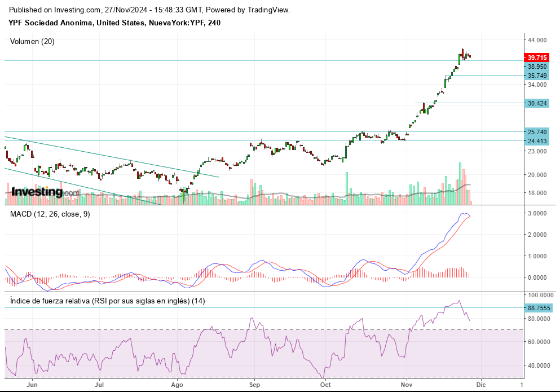
Task: Click the "Jun" time axis label
Action: click(32, 385)
